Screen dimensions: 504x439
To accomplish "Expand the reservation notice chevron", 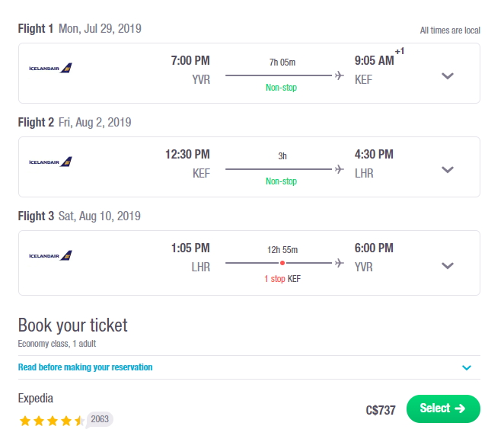I will 467,367.
